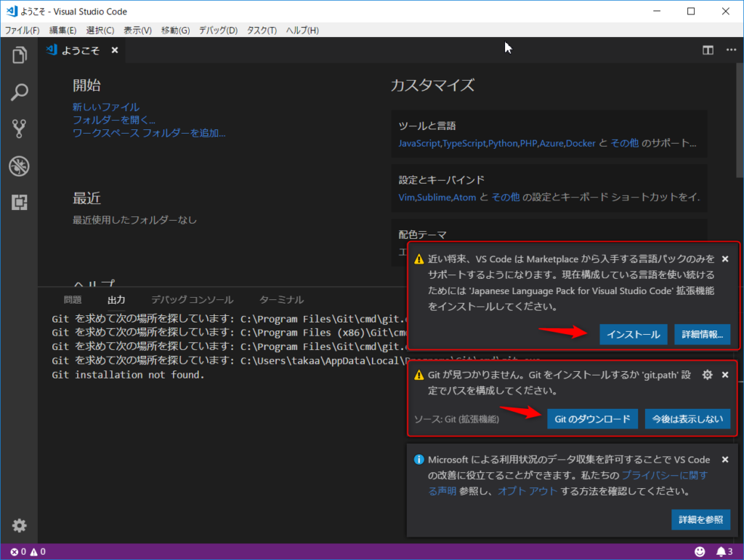Switch to the ターミナル panel tab
744x560 pixels.
tap(281, 300)
